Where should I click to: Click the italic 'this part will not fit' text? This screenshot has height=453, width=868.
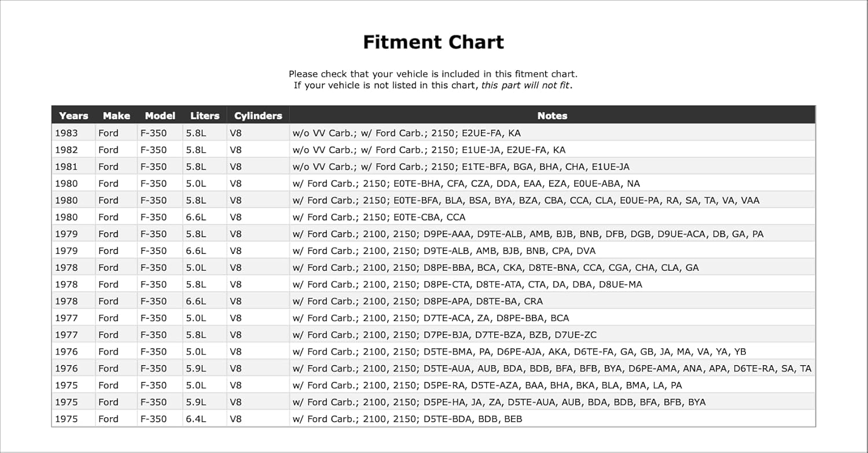point(525,86)
